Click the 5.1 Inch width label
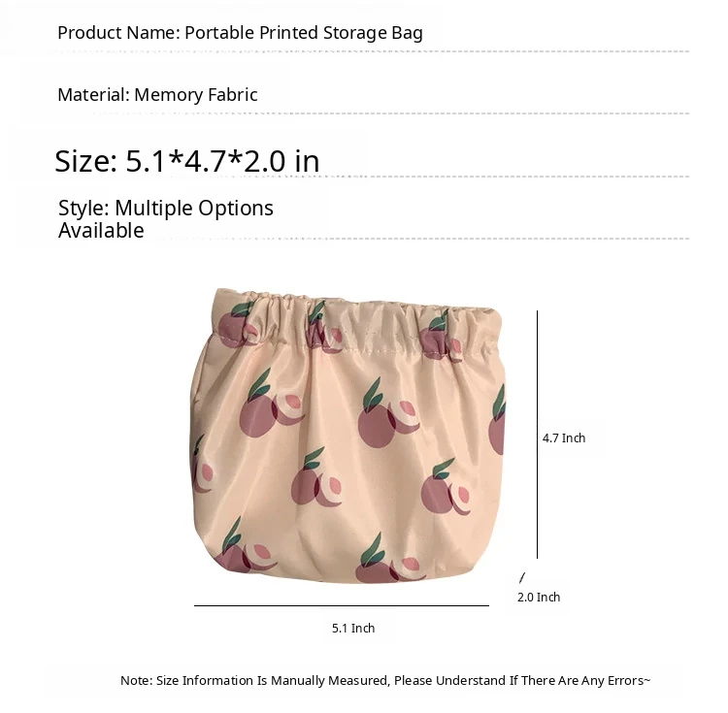 [x=353, y=628]
